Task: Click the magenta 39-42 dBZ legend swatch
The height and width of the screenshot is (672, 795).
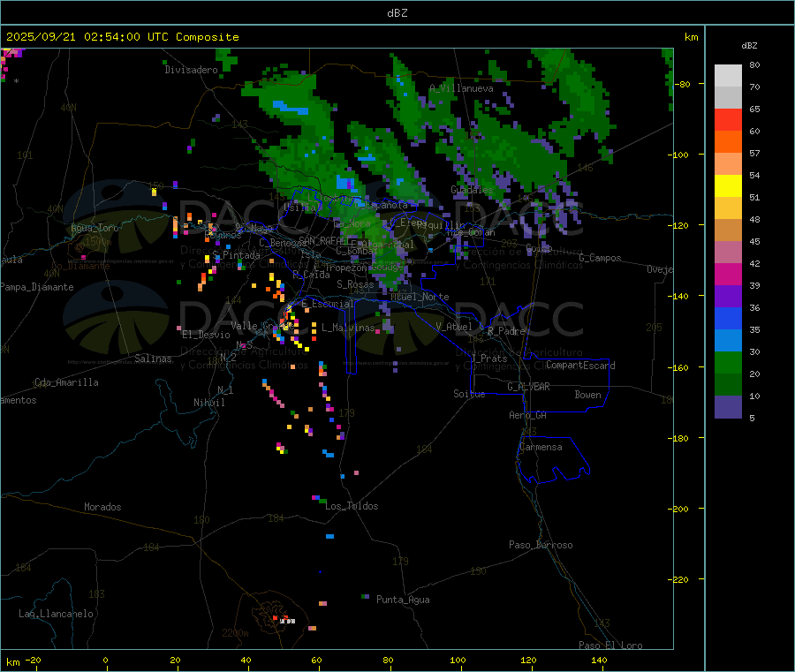Action: [x=728, y=274]
